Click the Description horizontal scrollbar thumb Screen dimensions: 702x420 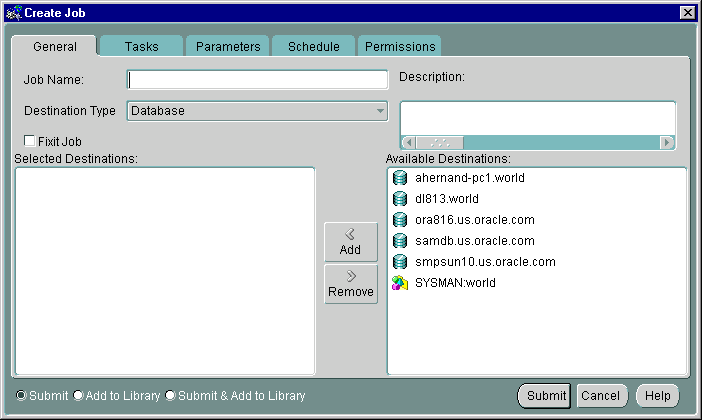[439, 142]
